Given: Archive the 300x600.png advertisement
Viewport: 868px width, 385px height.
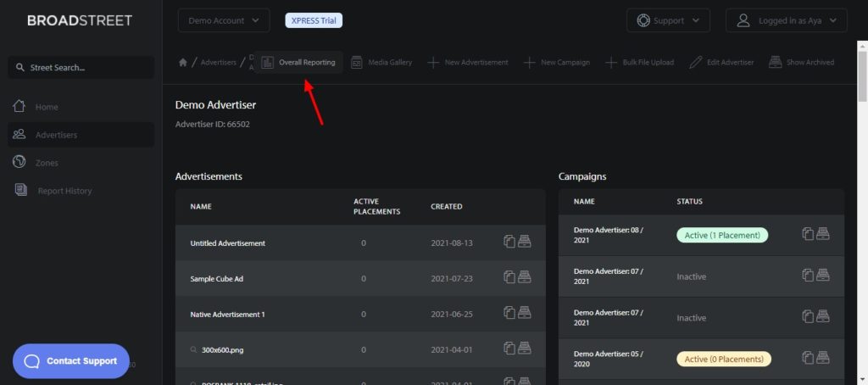Looking at the screenshot, I should point(524,349).
